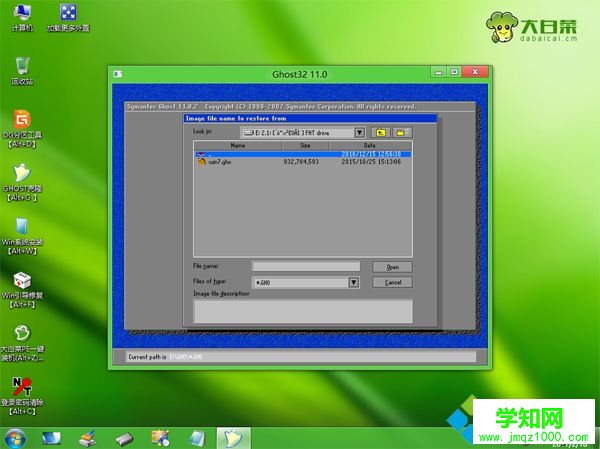Screen dimensions: 600x449
Task: Launch DG partition tool (Alt+D) icon
Action: [22, 129]
